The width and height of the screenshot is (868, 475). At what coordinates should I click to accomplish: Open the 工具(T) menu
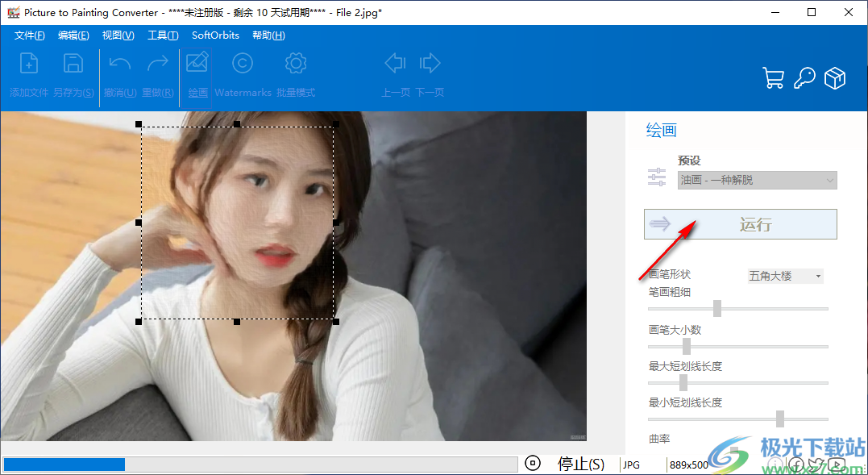click(163, 35)
